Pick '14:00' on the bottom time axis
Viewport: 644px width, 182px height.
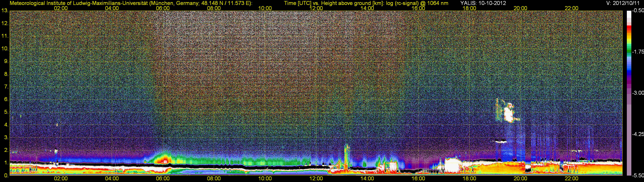(x=367, y=179)
